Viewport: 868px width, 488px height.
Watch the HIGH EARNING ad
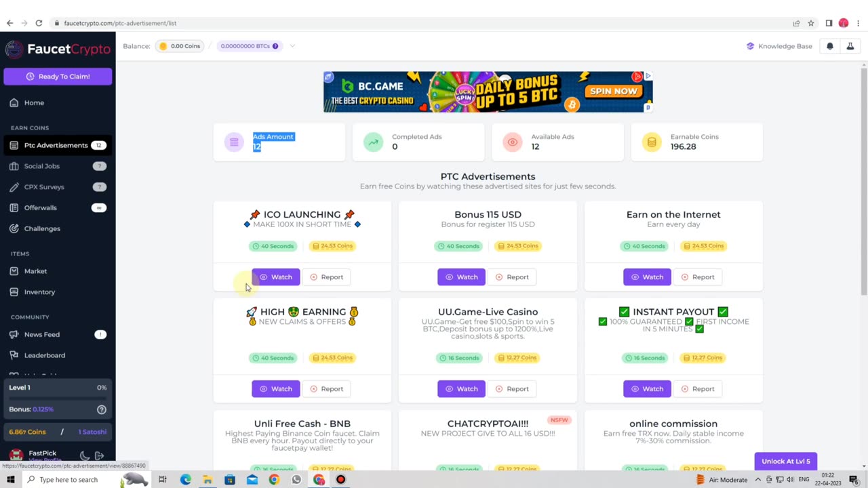pos(275,389)
